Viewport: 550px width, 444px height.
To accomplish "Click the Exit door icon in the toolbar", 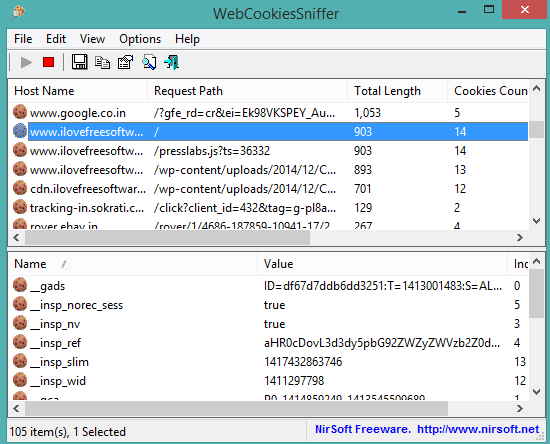I will point(172,62).
